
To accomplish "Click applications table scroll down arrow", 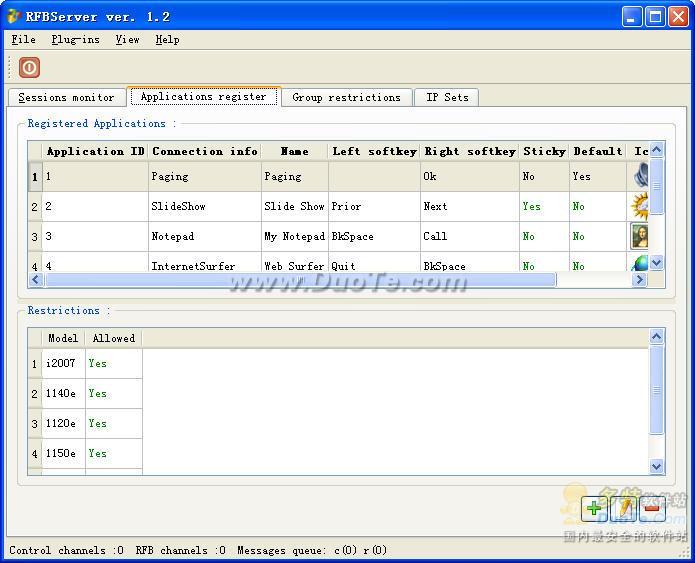I will (656, 263).
